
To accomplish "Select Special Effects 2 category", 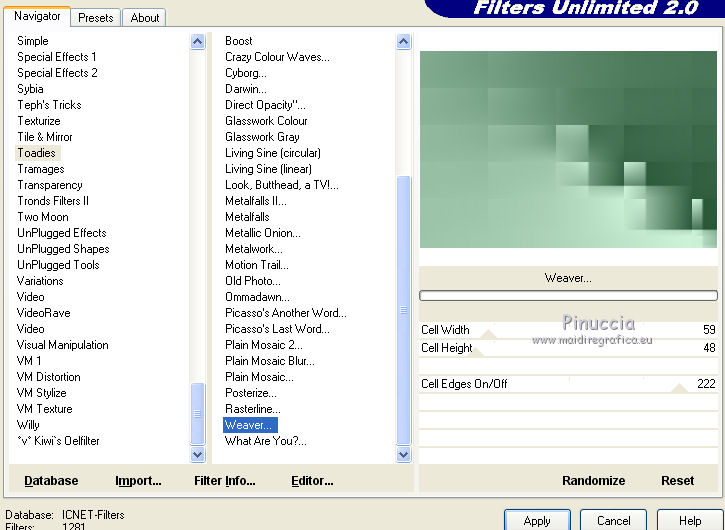I will (57, 73).
